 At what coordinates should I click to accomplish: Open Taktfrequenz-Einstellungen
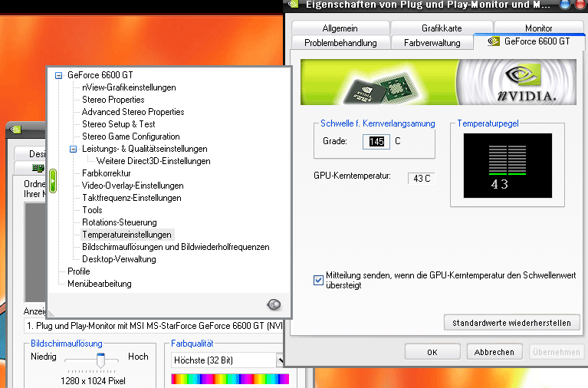click(x=132, y=198)
